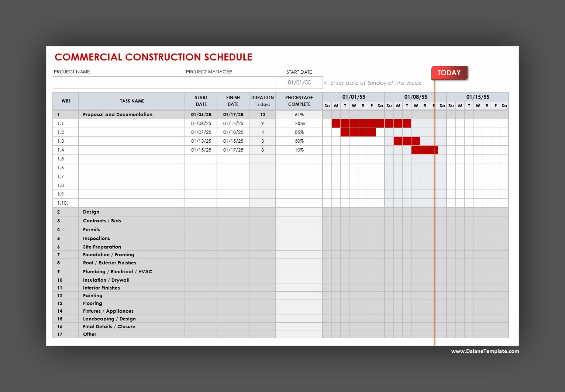
Task: Click the red Gantt bar for task 1.2
Action: 358,132
